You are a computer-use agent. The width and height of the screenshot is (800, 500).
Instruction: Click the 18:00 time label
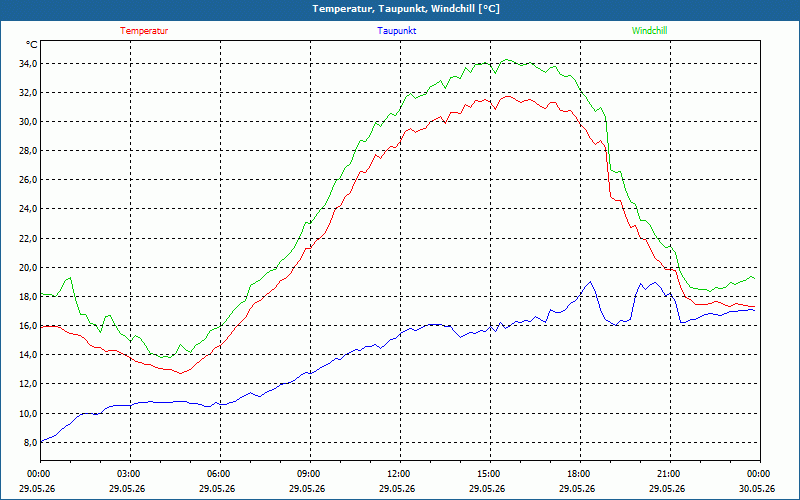click(x=580, y=474)
